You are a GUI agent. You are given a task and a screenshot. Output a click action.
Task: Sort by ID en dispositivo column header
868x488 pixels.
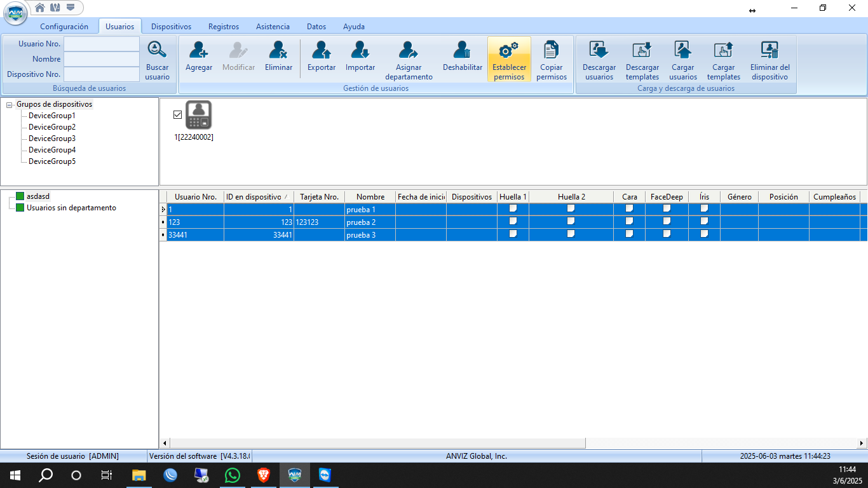tap(259, 197)
